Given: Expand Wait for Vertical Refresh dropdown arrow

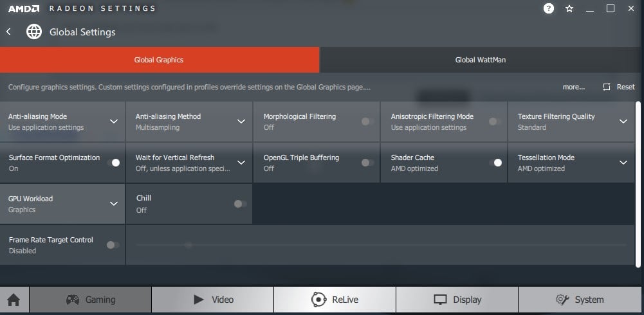Looking at the screenshot, I should point(241,163).
